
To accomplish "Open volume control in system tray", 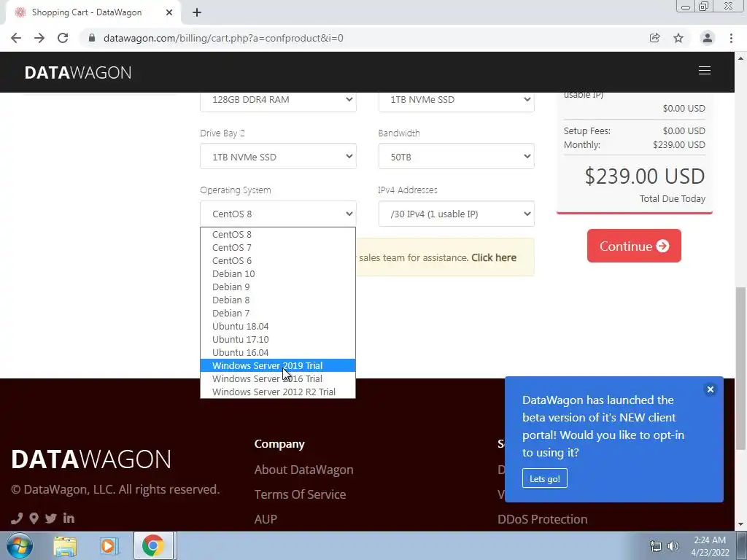I will point(673,546).
